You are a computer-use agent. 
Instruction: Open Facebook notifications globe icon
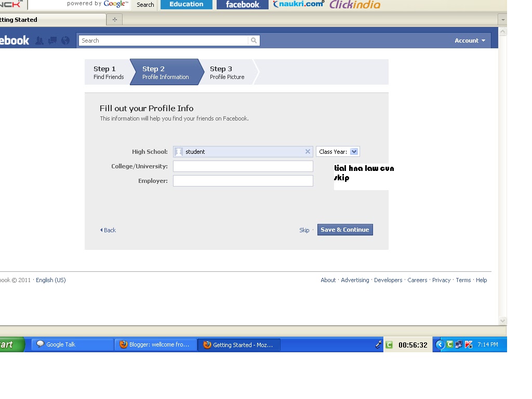point(65,41)
